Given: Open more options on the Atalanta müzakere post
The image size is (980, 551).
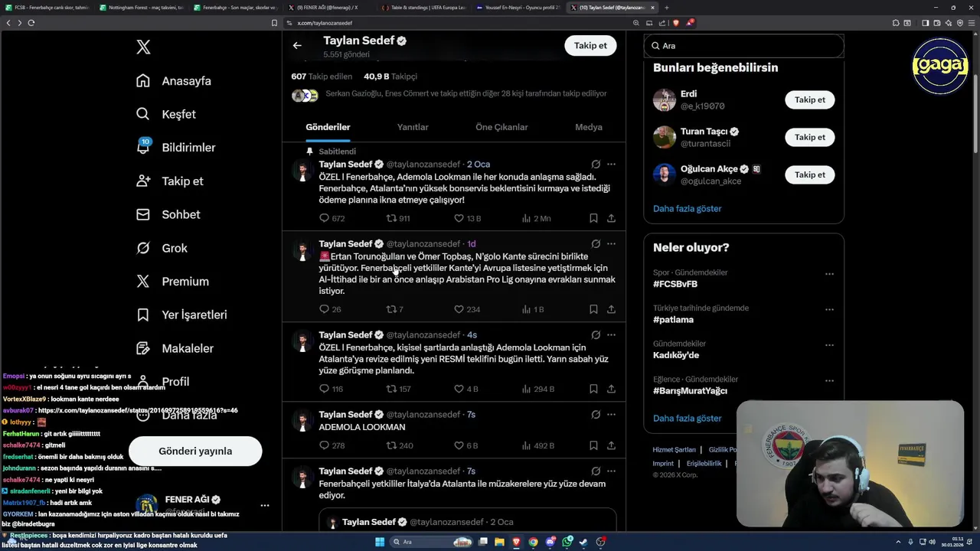Looking at the screenshot, I should click(611, 471).
